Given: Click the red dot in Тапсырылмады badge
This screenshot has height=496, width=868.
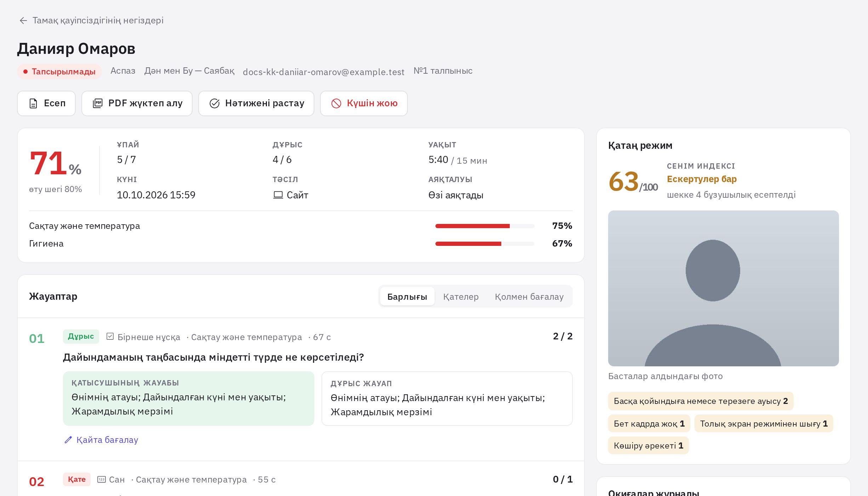Looking at the screenshot, I should (x=25, y=72).
